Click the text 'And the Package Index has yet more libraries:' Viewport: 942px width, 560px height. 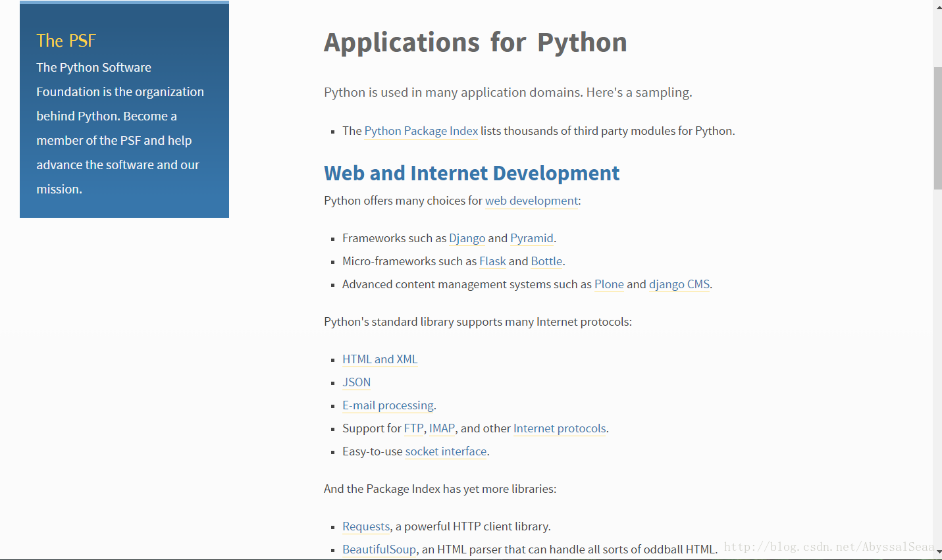click(x=440, y=489)
